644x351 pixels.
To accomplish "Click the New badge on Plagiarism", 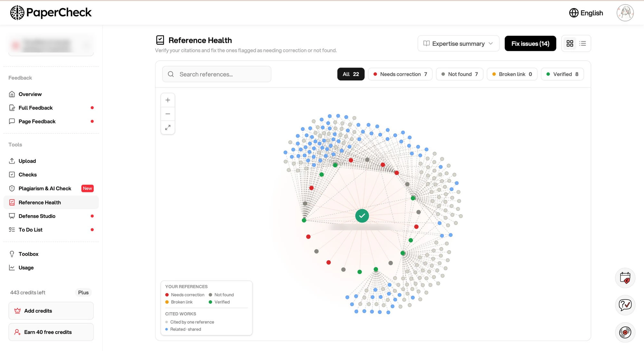I will click(x=87, y=188).
